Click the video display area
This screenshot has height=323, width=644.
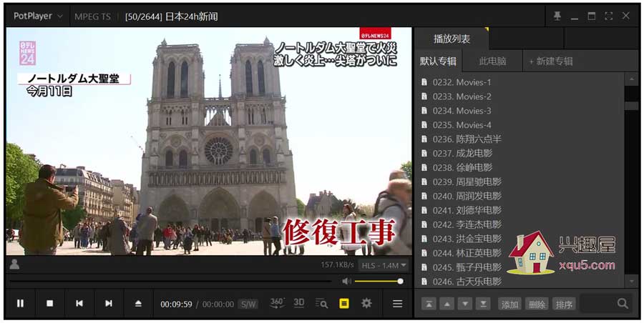[x=209, y=141]
